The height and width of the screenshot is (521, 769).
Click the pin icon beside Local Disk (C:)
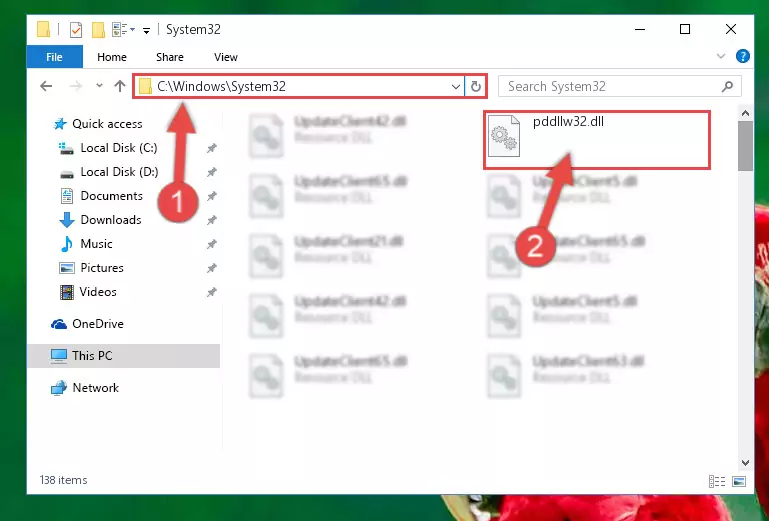tap(211, 148)
